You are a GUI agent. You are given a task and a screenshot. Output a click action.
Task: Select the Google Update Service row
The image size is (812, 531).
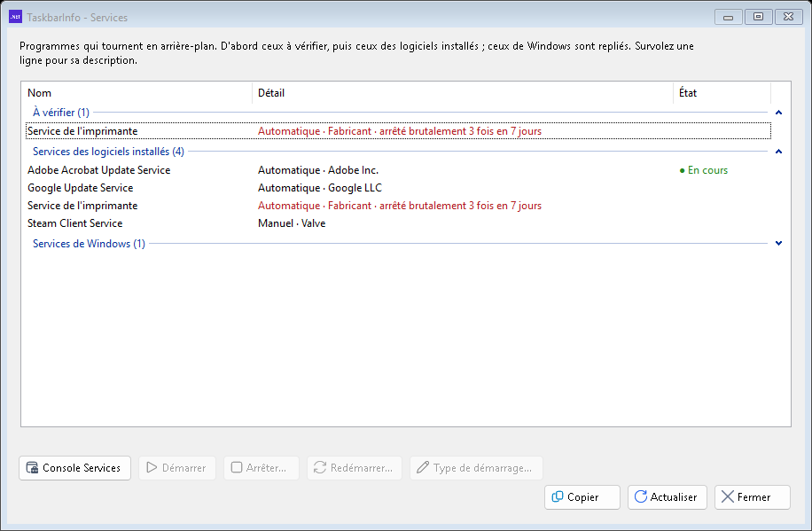pyautogui.click(x=398, y=188)
